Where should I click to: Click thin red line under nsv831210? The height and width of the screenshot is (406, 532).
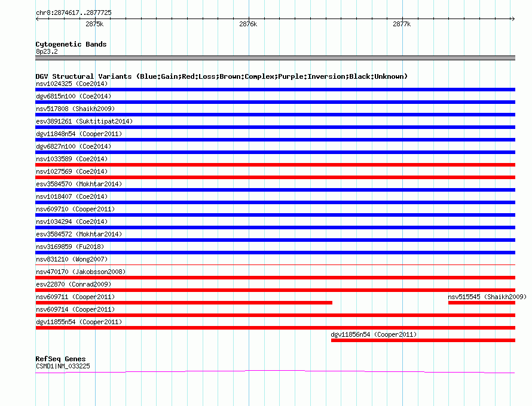(x=275, y=264)
